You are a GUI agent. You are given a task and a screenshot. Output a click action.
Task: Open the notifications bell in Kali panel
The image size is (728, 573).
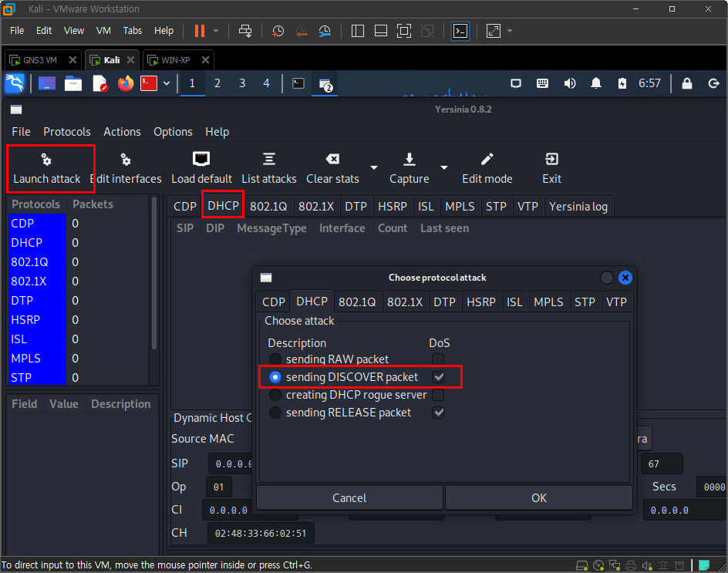click(596, 83)
